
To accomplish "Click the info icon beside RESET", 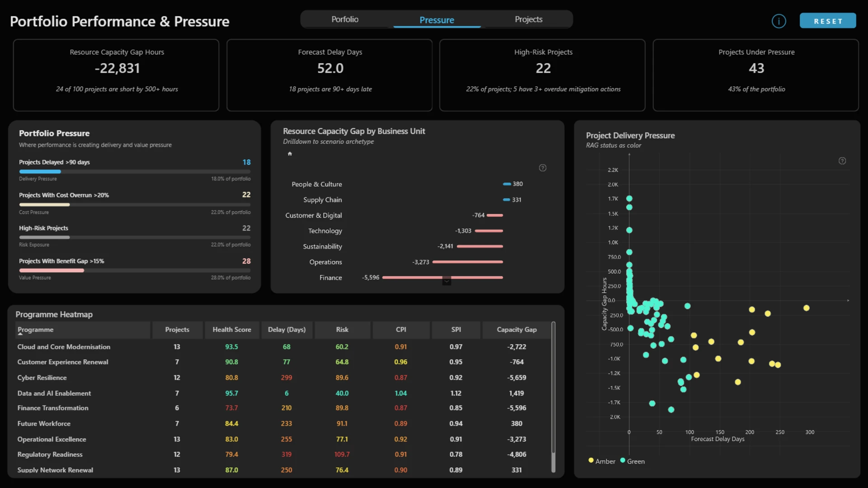I will click(x=778, y=21).
